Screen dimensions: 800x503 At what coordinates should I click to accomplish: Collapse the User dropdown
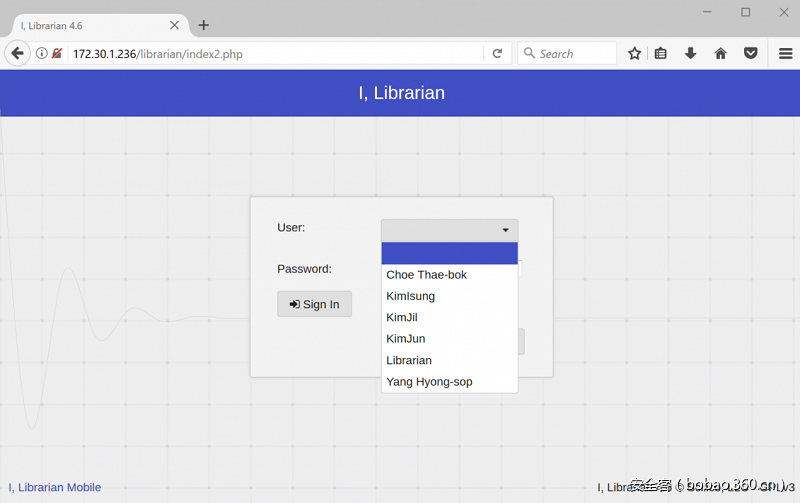[449, 230]
